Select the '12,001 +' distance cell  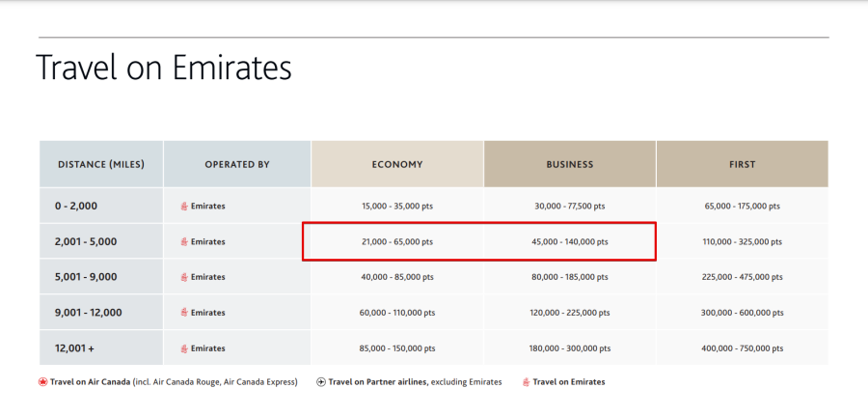coord(101,348)
